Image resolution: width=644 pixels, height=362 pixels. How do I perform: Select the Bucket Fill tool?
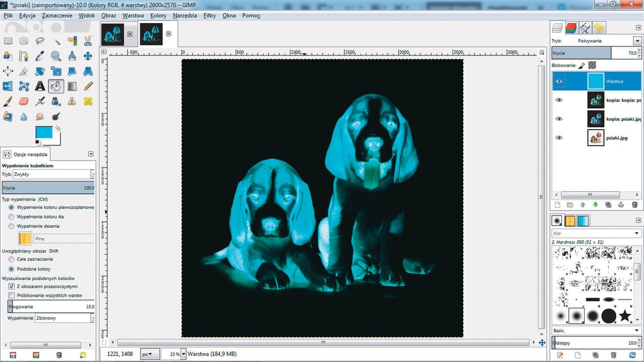[56, 86]
